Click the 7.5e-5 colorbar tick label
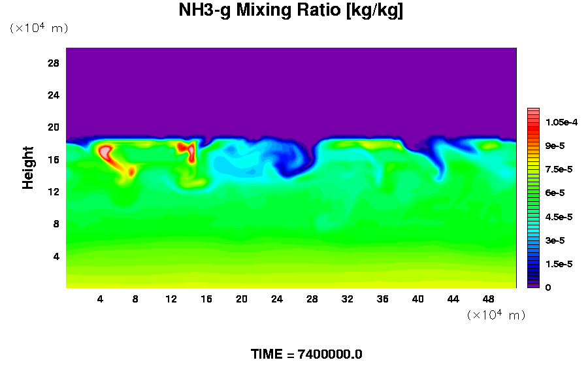This screenshot has height=392, width=588. [x=559, y=169]
